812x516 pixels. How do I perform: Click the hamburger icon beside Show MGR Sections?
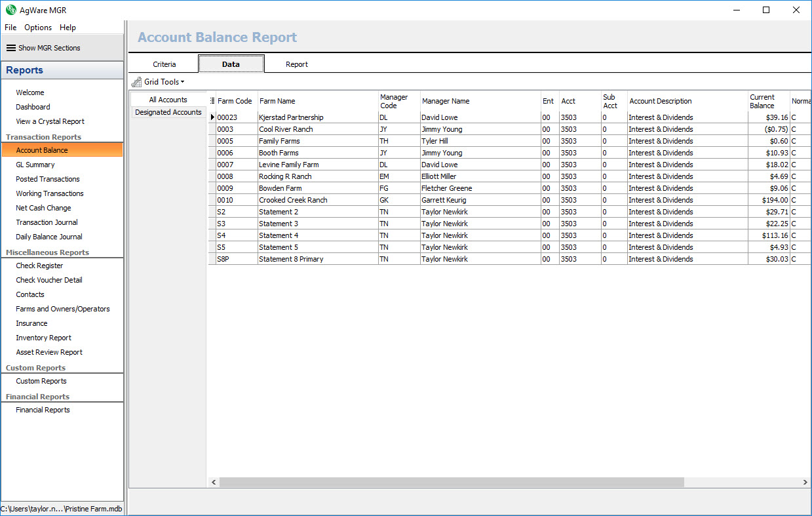coord(10,48)
